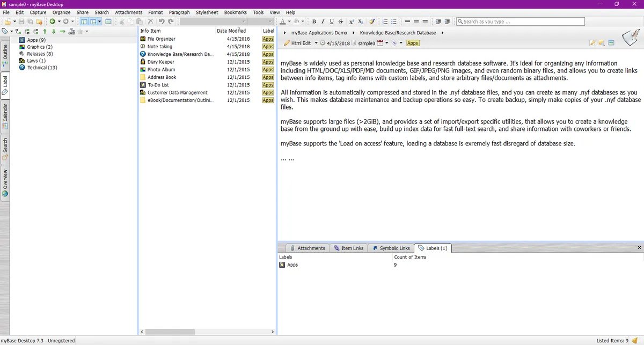
Task: Click the green navigate back arrow
Action: [x=52, y=21]
